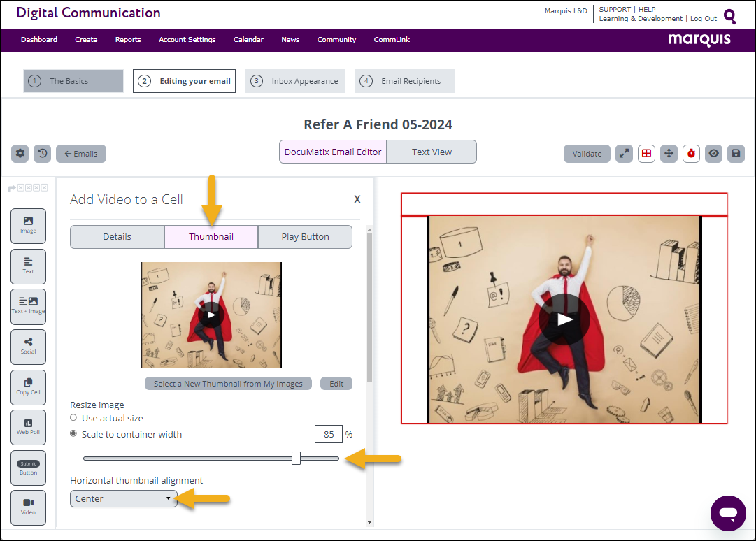Click the thumbnail Edit button
The image size is (756, 541).
(336, 384)
